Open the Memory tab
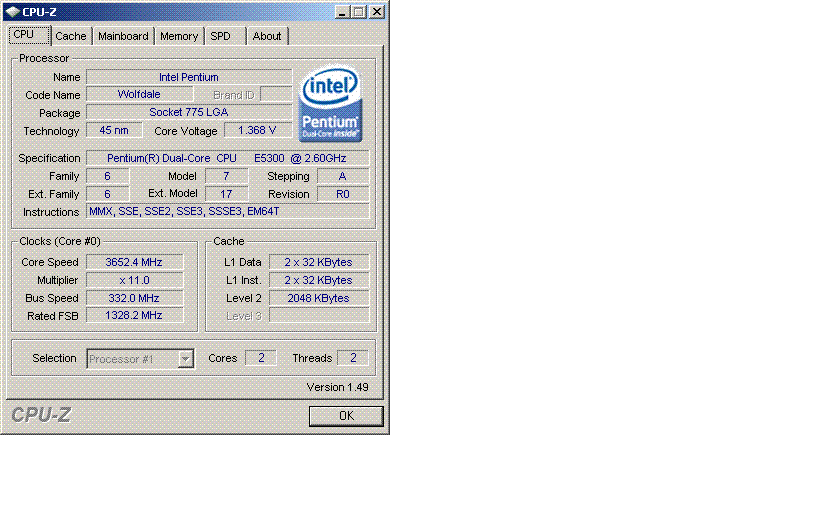This screenshot has height=525, width=840. [x=179, y=36]
